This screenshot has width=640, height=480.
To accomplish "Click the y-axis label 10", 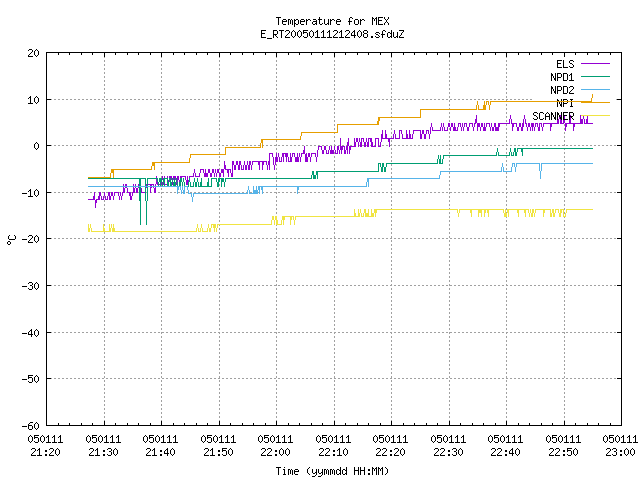I will point(33,100).
